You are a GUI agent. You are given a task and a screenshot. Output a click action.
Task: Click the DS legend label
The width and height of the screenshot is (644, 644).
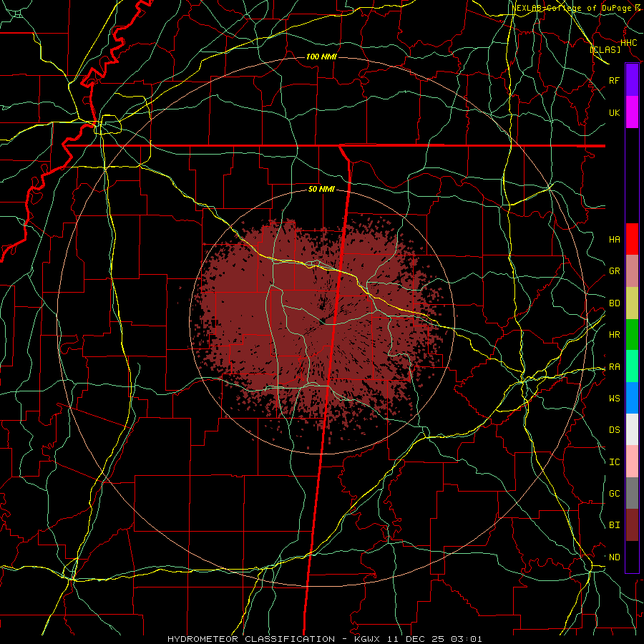point(614,429)
